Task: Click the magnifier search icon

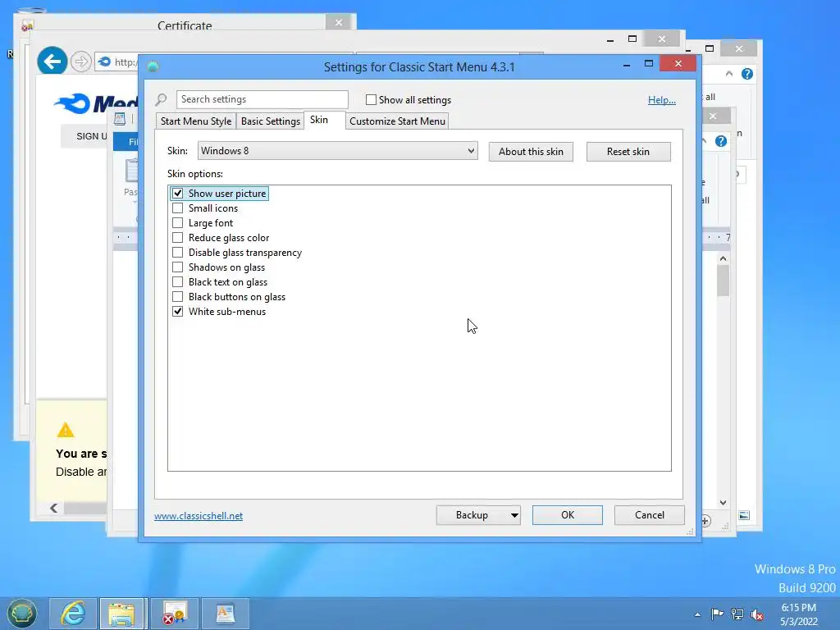Action: click(162, 99)
